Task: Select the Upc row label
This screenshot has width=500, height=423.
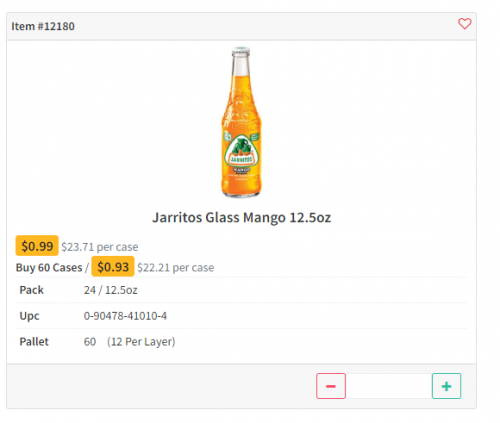Action: pos(29,316)
